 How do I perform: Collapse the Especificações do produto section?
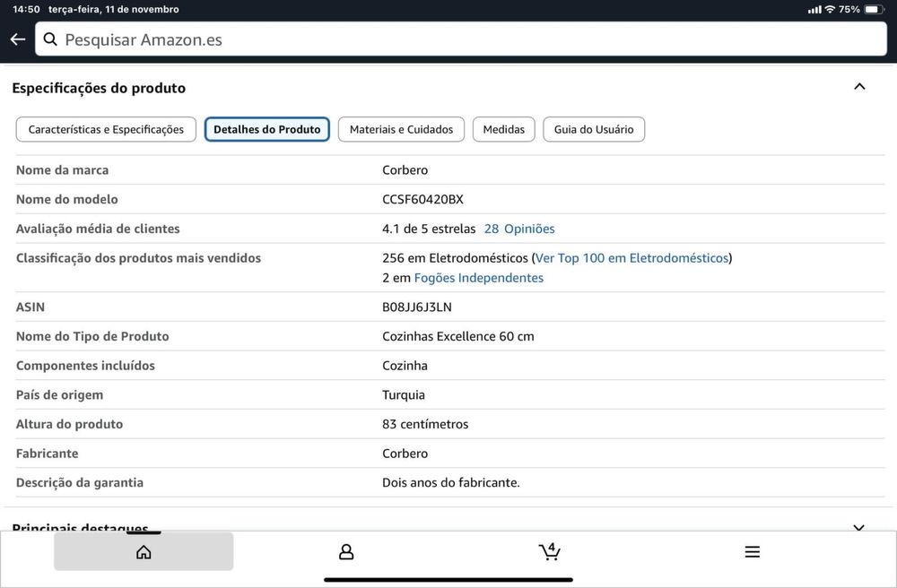click(859, 87)
